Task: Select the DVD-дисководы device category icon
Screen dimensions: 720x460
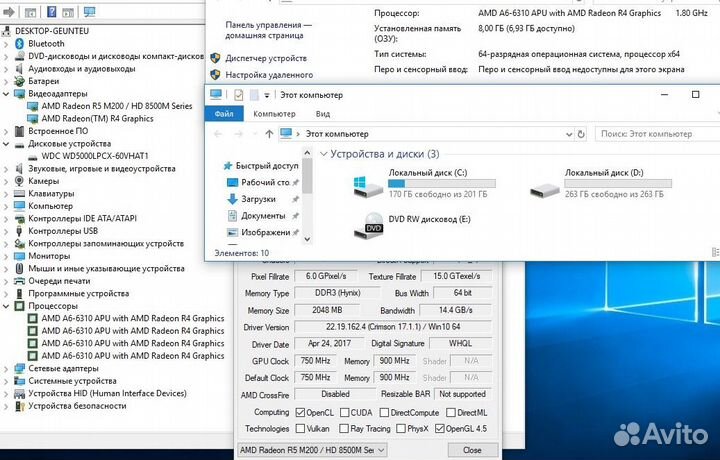Action: coord(19,56)
